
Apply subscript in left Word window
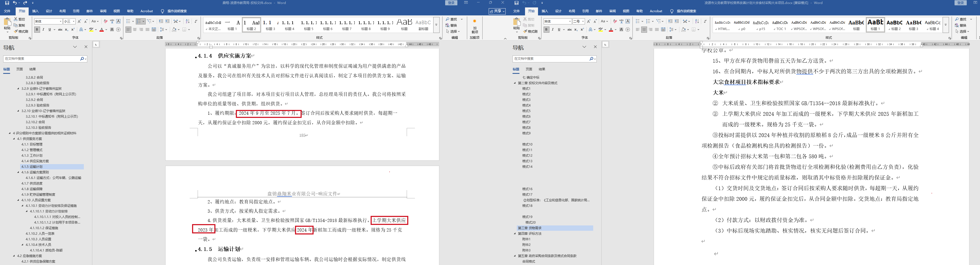[66, 29]
